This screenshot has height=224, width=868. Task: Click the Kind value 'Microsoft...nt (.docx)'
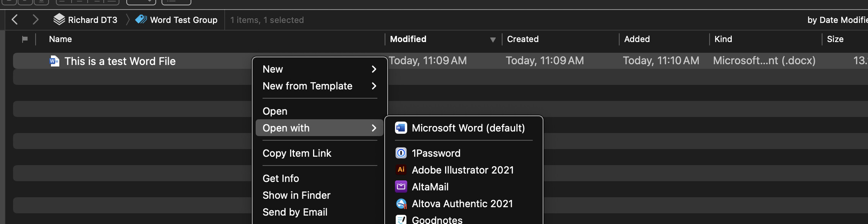[764, 60]
